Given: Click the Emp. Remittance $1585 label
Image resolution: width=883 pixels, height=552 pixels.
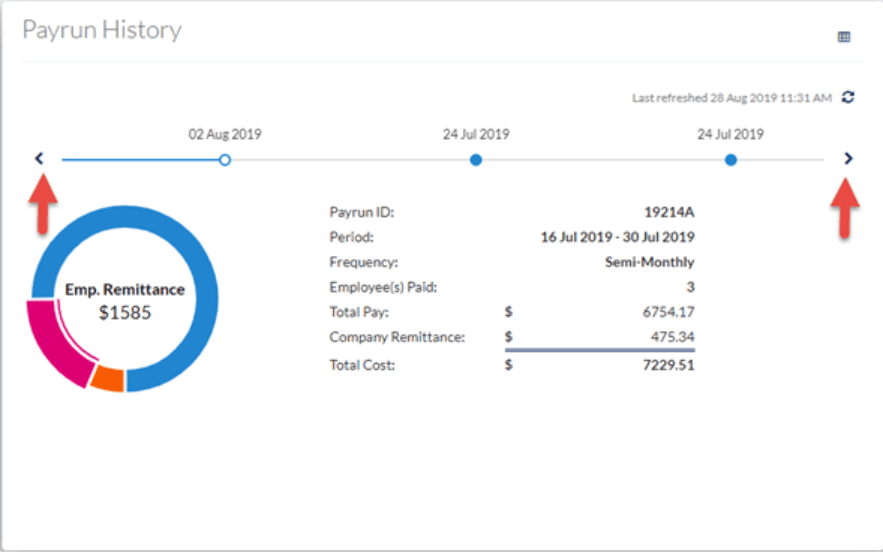Looking at the screenshot, I should [125, 301].
